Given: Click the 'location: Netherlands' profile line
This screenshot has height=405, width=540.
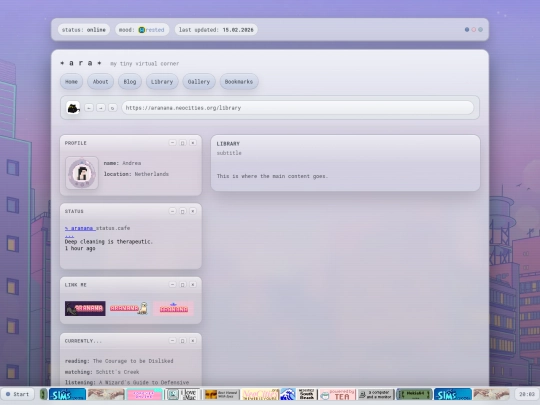Looking at the screenshot, I should coord(136,174).
